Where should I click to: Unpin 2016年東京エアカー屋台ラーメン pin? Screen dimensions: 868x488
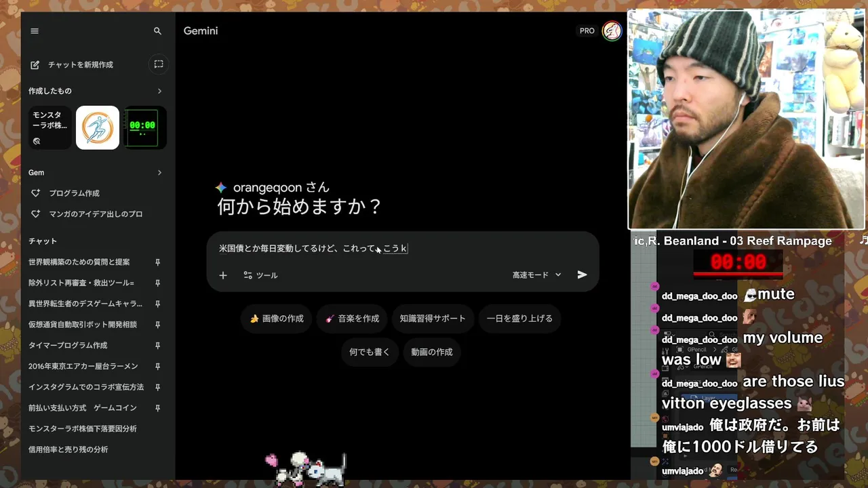(157, 367)
